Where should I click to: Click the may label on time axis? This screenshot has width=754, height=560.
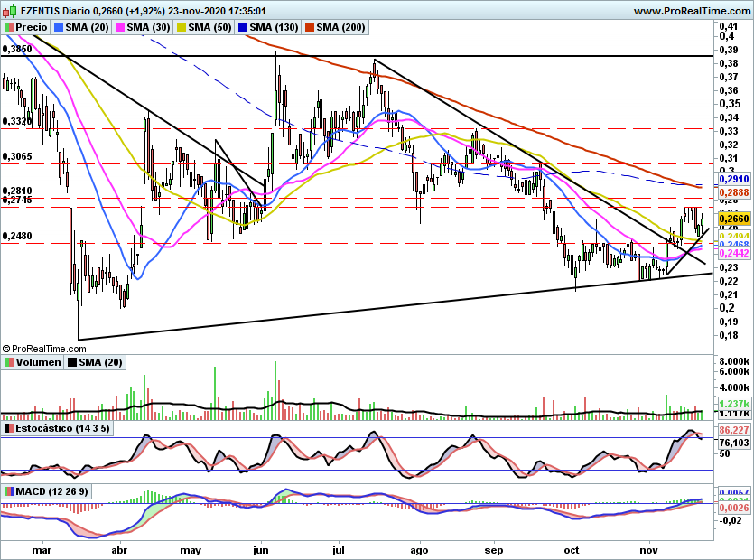(x=191, y=550)
